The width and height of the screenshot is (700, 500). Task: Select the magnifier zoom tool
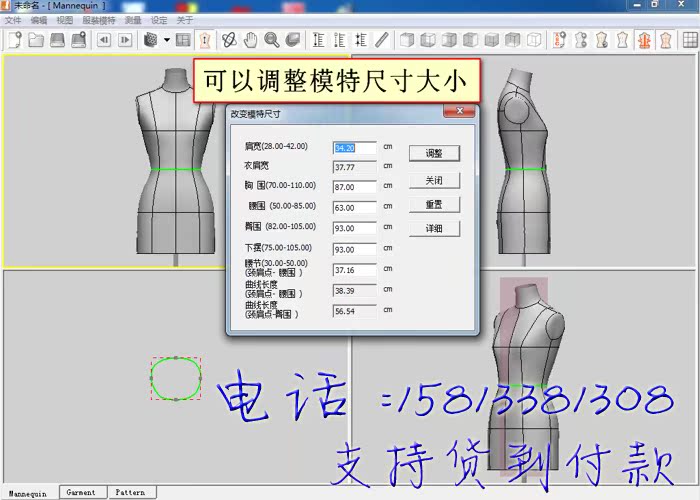click(271, 40)
